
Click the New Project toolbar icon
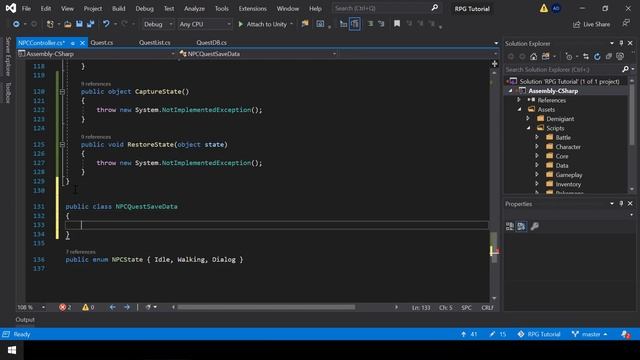[50, 24]
